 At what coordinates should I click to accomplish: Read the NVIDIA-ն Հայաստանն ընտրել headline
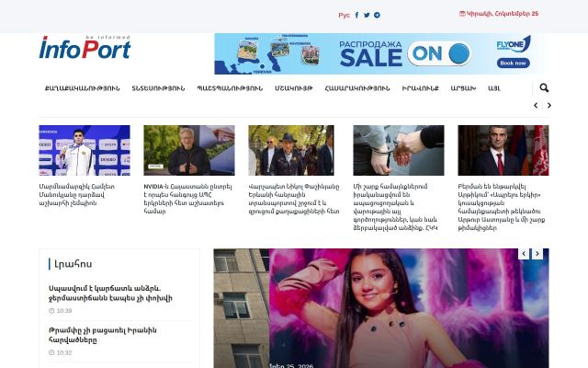click(x=187, y=199)
